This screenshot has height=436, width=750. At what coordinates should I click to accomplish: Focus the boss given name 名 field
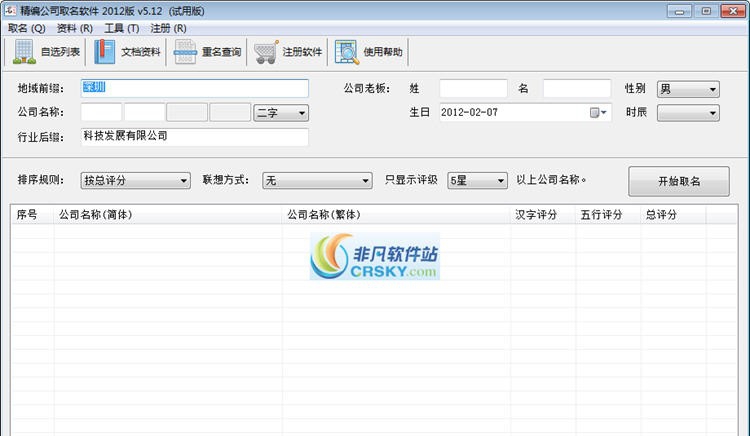click(577, 88)
